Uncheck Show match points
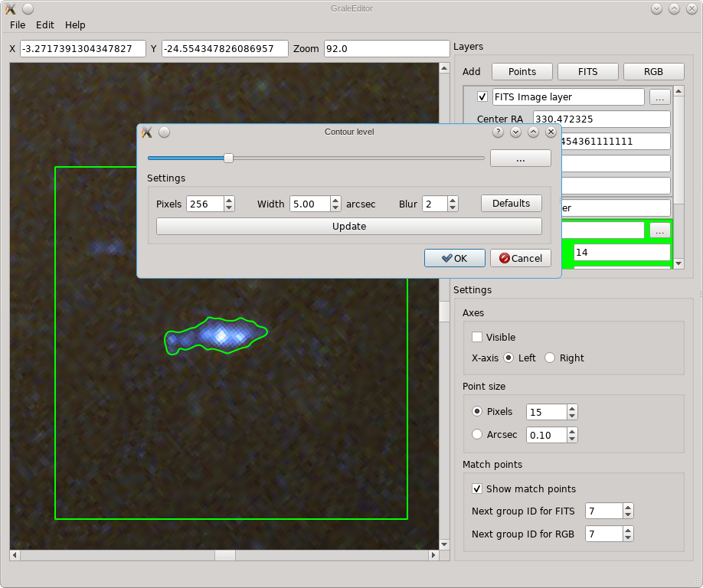Image resolution: width=703 pixels, height=588 pixels. click(x=477, y=488)
